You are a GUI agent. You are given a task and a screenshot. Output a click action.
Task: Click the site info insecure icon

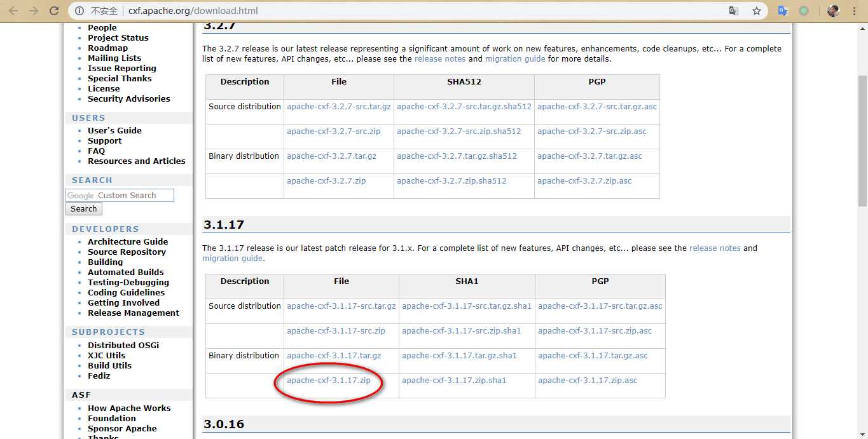(79, 11)
